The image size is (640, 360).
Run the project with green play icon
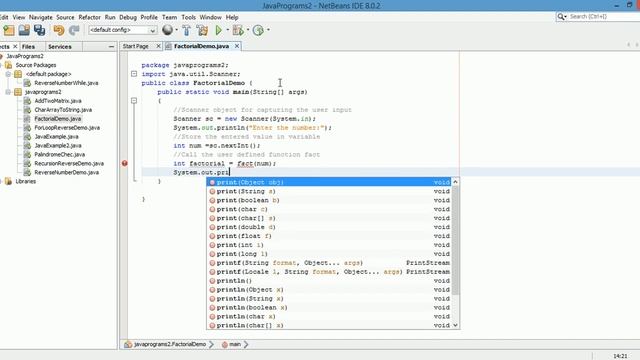point(219,30)
